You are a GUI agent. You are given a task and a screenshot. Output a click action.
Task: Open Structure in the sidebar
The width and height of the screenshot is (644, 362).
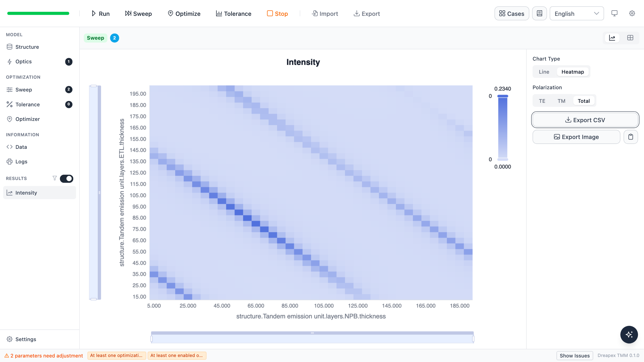(39, 47)
